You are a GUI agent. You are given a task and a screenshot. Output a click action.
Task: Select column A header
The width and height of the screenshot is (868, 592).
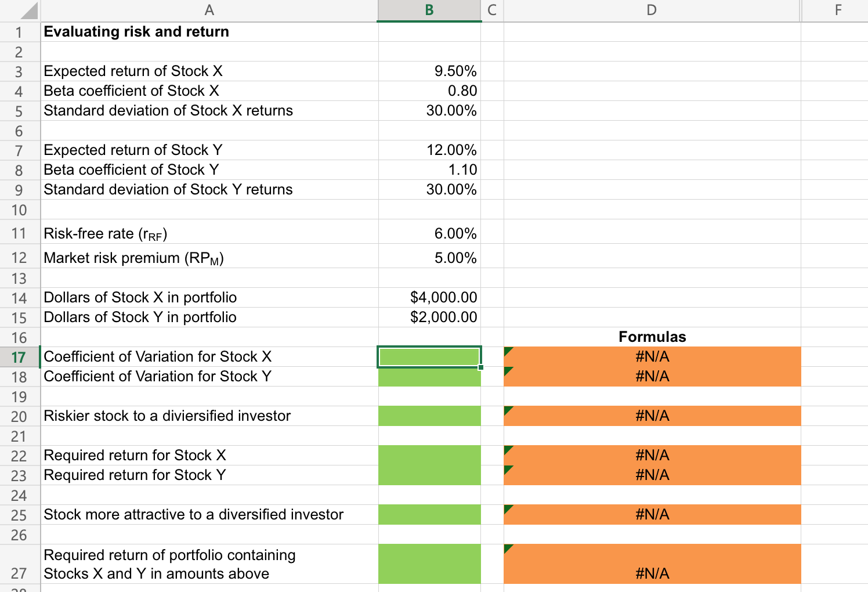click(209, 10)
